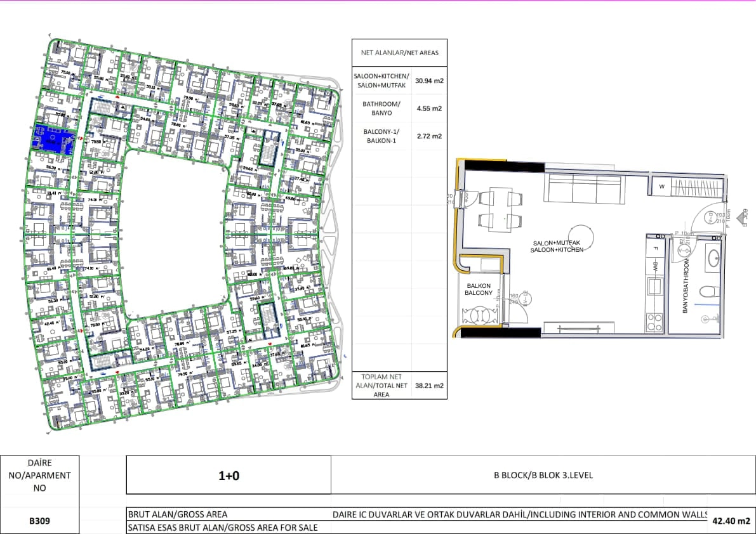The width and height of the screenshot is (756, 534).
Task: Click the "SALON+MUTFAK SALOON+KITCHEN" room label
Action: [x=557, y=247]
